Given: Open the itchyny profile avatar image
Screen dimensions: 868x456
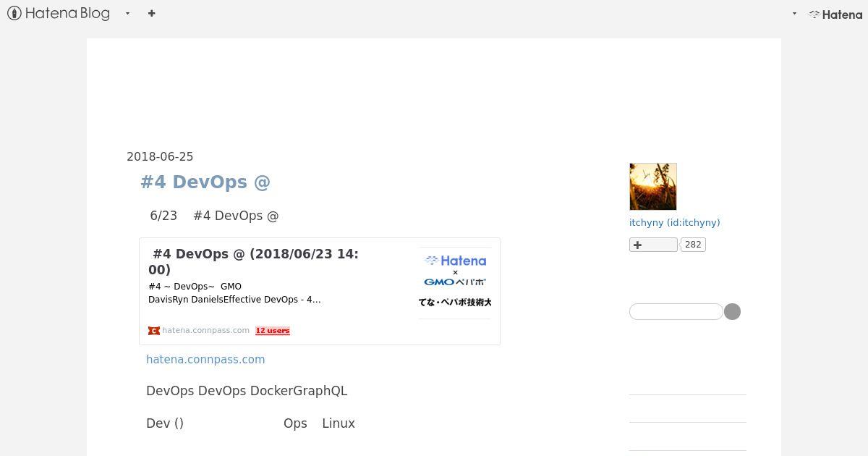Looking at the screenshot, I should pyautogui.click(x=653, y=187).
